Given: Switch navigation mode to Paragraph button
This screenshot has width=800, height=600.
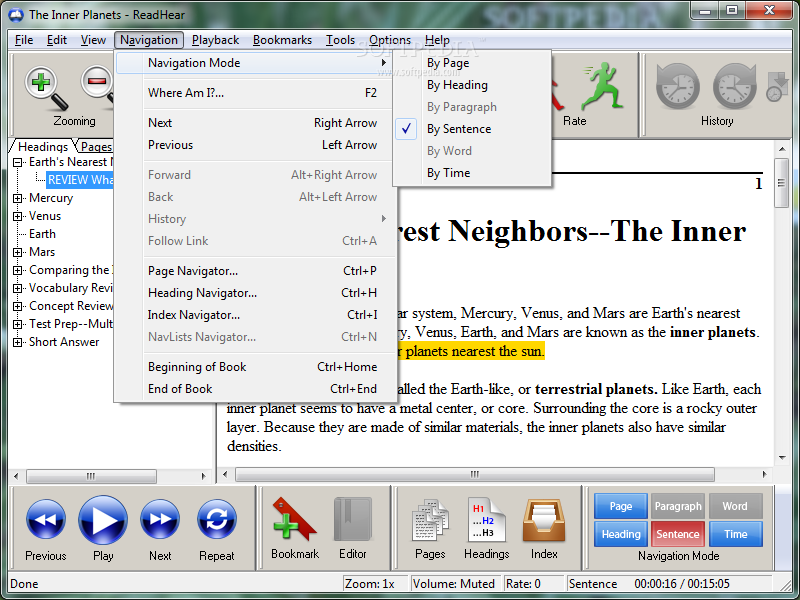Looking at the screenshot, I should (x=678, y=506).
